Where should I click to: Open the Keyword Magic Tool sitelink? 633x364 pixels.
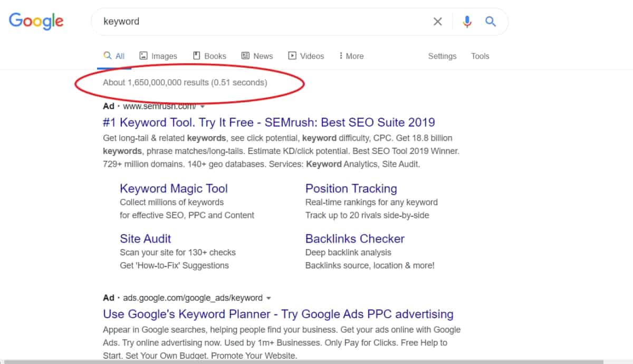174,188
